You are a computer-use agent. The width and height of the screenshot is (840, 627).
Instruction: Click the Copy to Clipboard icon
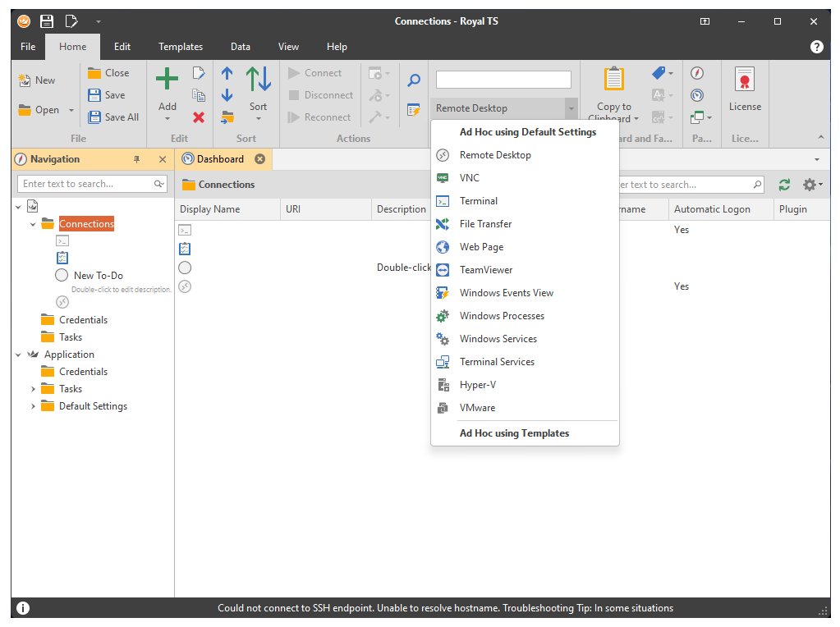(x=613, y=80)
